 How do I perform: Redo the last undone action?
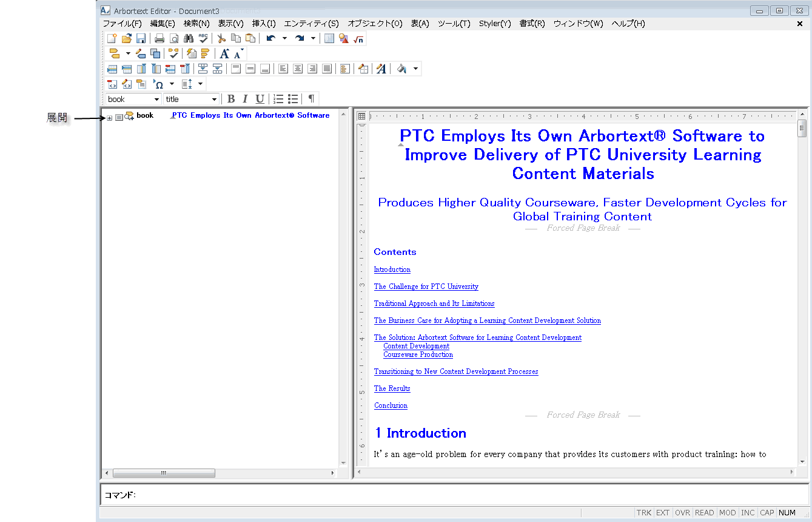point(300,39)
